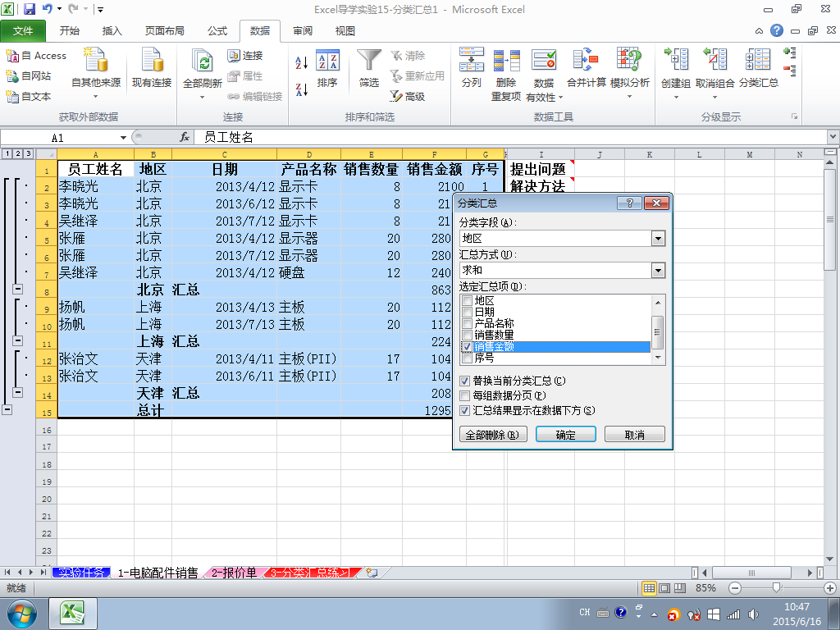Click 删除重复项 remove duplicates

point(506,74)
